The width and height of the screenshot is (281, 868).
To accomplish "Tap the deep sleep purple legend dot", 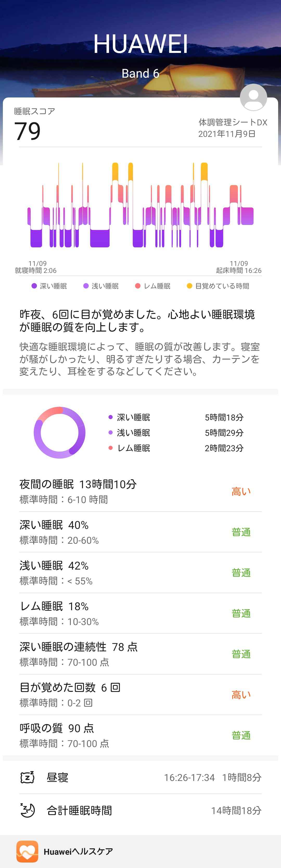I will tap(34, 286).
